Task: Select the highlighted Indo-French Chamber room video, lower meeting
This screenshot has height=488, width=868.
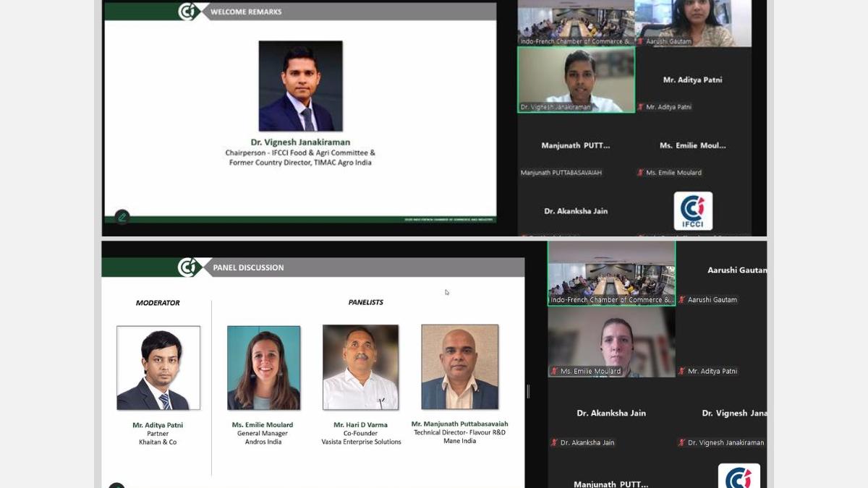Action: [x=611, y=273]
